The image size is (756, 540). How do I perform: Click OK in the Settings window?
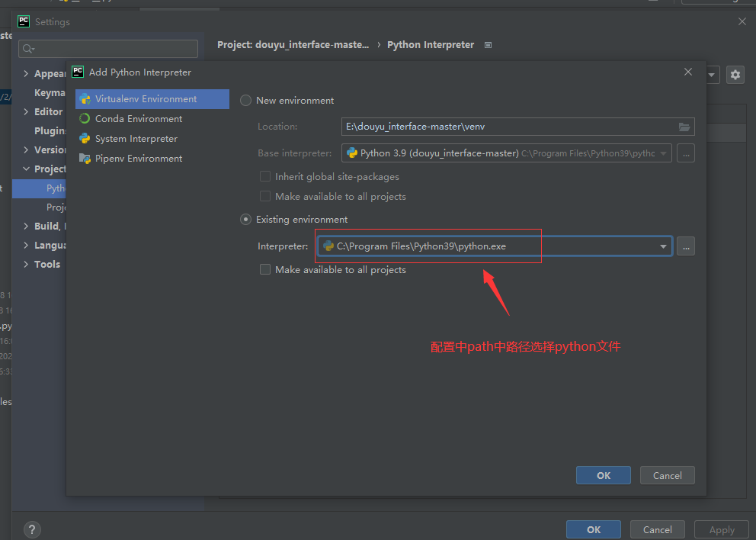click(594, 529)
